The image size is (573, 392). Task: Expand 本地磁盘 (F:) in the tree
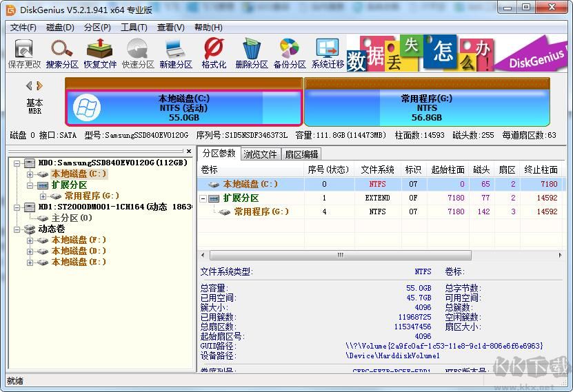[x=30, y=240]
